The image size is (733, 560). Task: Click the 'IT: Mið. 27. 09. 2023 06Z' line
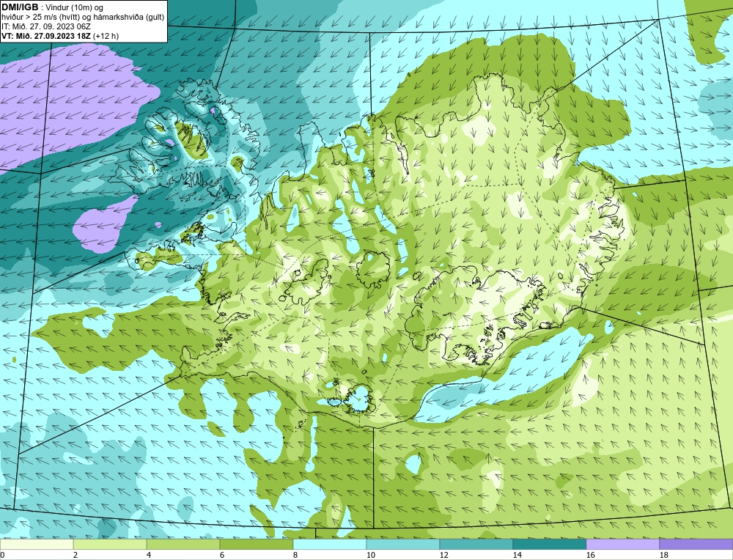(45, 26)
